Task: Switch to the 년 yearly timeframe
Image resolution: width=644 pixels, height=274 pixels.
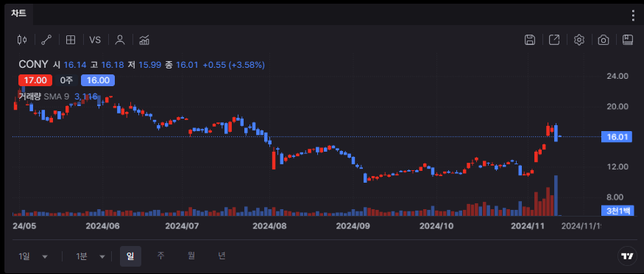Action: [x=222, y=256]
